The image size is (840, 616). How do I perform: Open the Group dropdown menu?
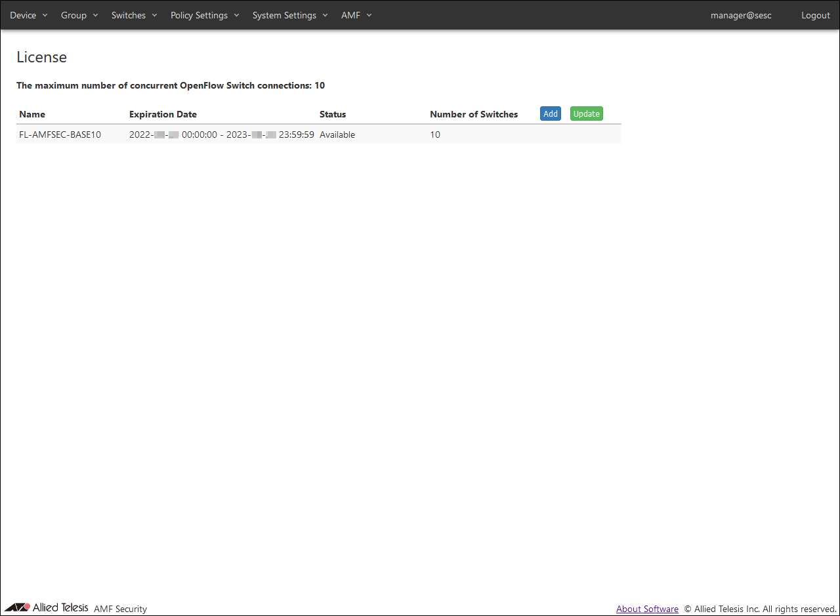coord(79,15)
